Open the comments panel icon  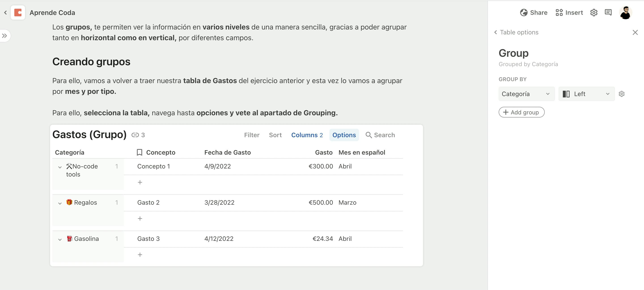[x=608, y=13]
